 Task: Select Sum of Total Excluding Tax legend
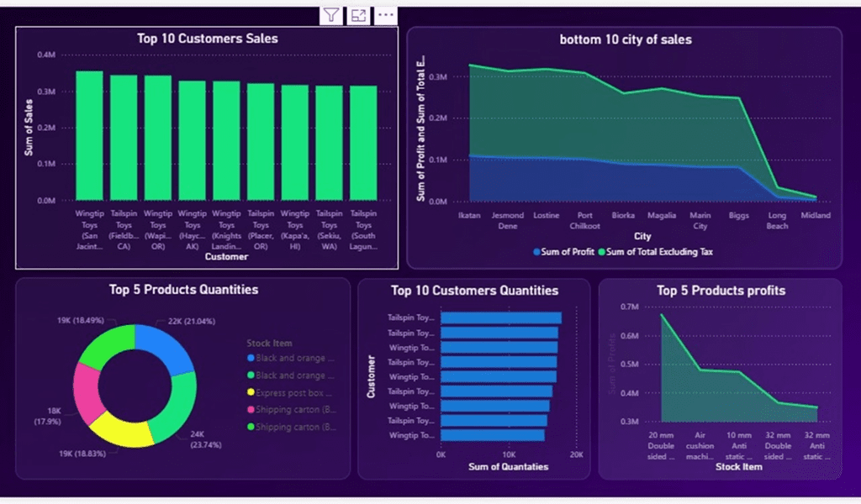pos(656,252)
